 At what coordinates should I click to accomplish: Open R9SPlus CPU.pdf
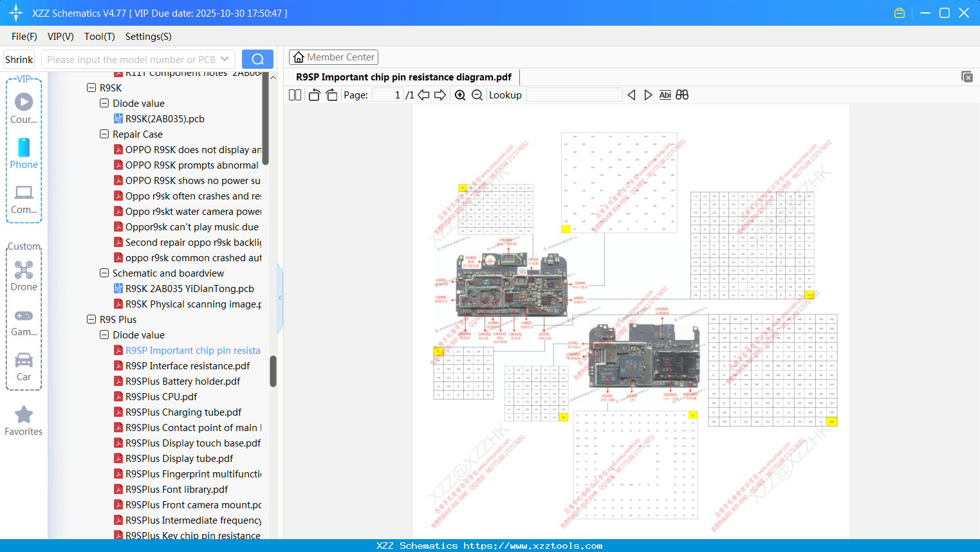click(156, 396)
